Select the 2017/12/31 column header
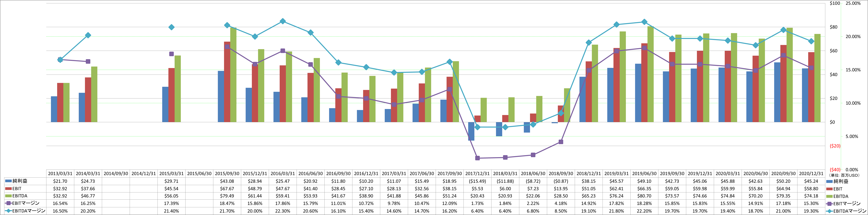Image resolution: width=868 pixels, height=215 pixels. pyautogui.click(x=477, y=174)
